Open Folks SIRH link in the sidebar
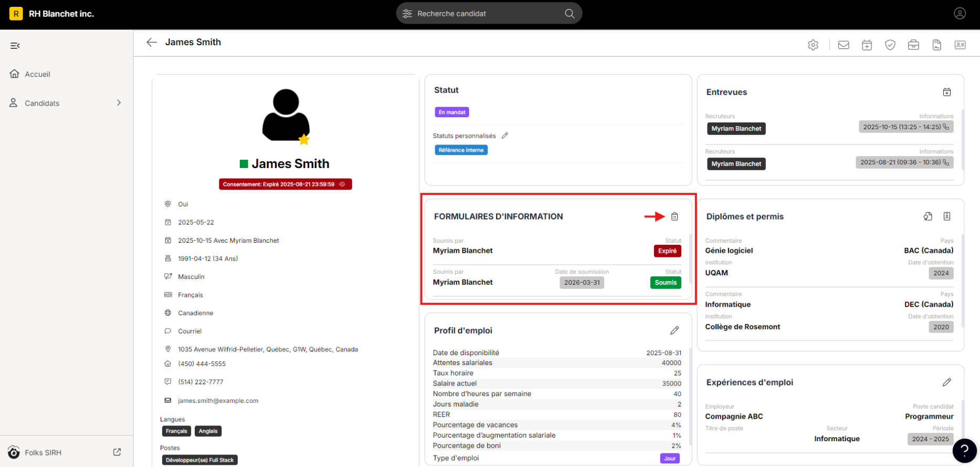Viewport: 980px width, 467px height. (43, 452)
